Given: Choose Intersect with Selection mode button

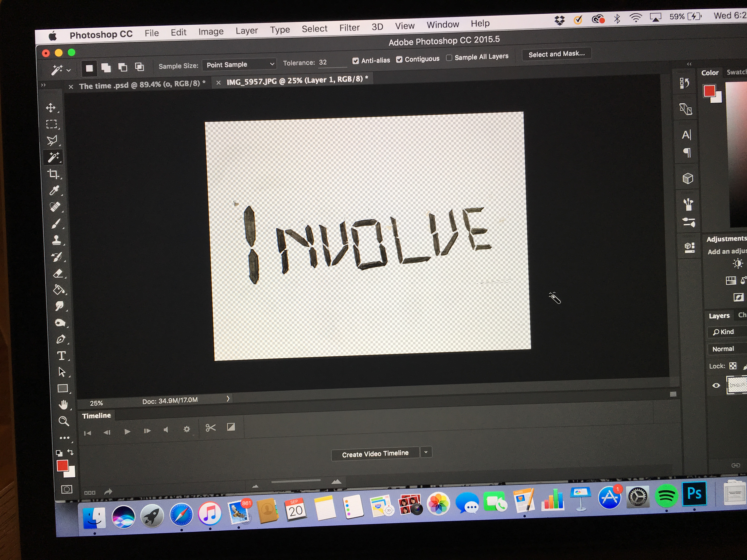Looking at the screenshot, I should (x=139, y=67).
